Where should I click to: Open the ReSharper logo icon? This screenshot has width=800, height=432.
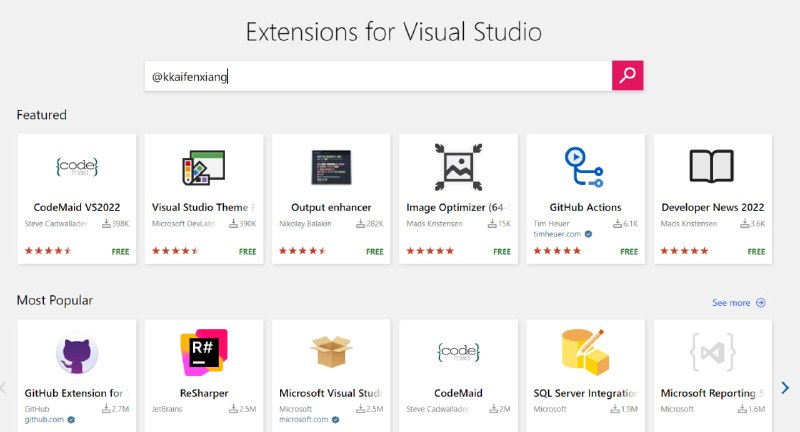(204, 351)
